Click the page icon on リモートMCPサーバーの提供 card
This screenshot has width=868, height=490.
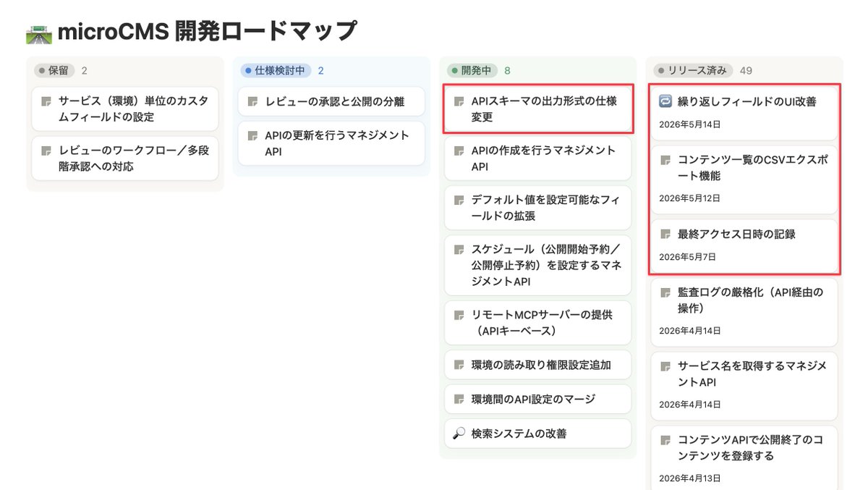coord(459,315)
